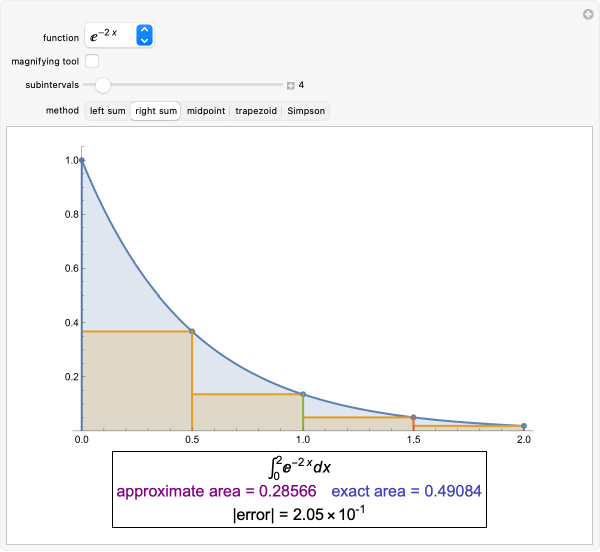The height and width of the screenshot is (552, 600).
Task: Click the curve start point at y = 1.0
Action: pos(82,160)
